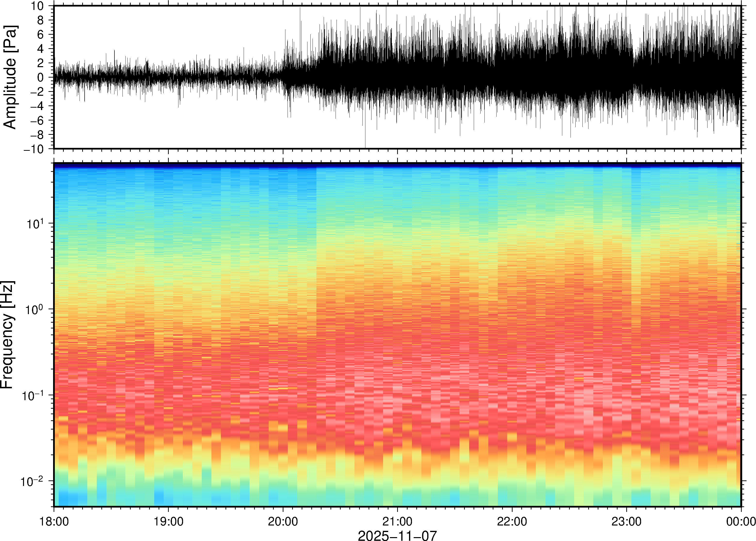Click the 00:00 time axis label
Image resolution: width=756 pixels, height=541 pixels.
[x=741, y=521]
